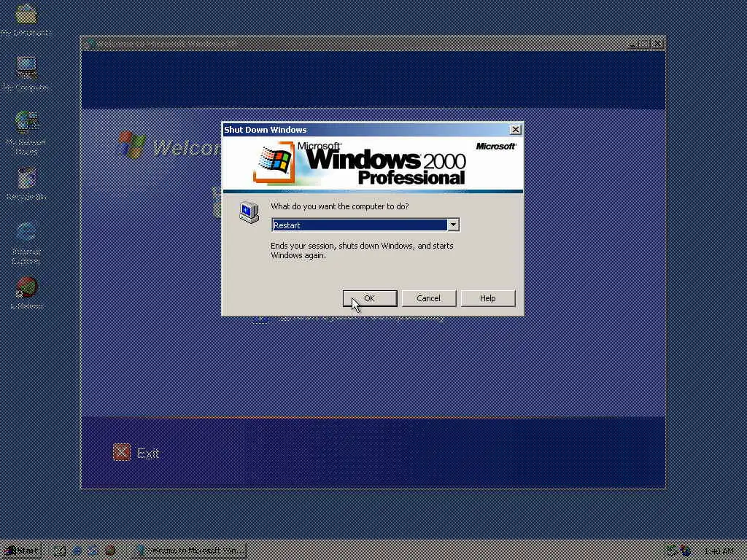747x560 pixels.
Task: Click the Start button on the taskbar
Action: 21,551
